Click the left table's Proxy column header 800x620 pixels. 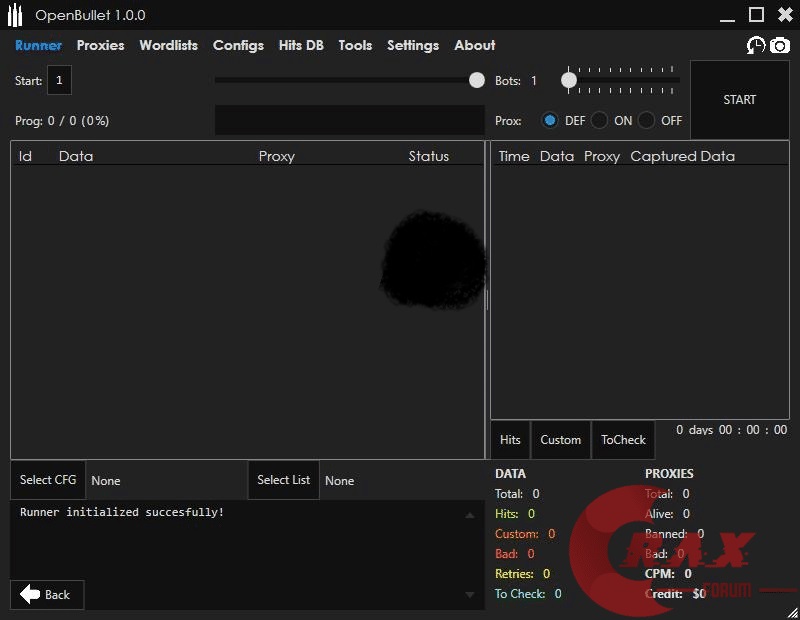click(277, 156)
